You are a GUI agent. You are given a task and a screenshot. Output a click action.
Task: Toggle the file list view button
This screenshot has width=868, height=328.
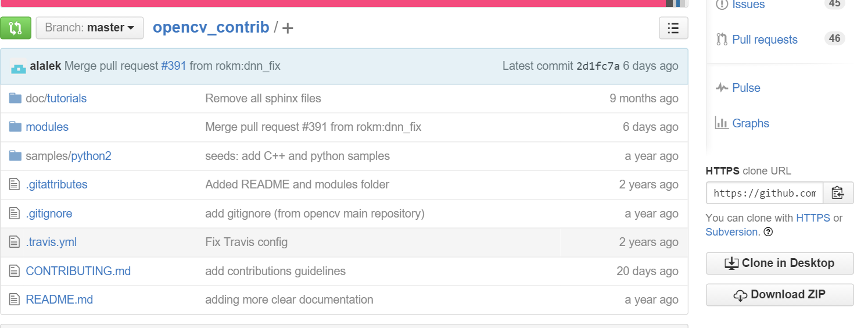[673, 28]
